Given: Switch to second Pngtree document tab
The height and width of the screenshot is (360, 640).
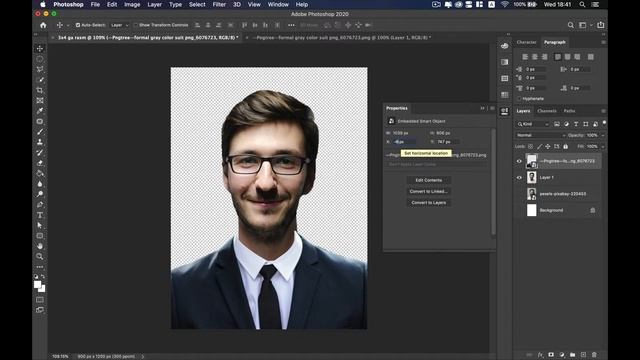Looking at the screenshot, I should pos(342,37).
